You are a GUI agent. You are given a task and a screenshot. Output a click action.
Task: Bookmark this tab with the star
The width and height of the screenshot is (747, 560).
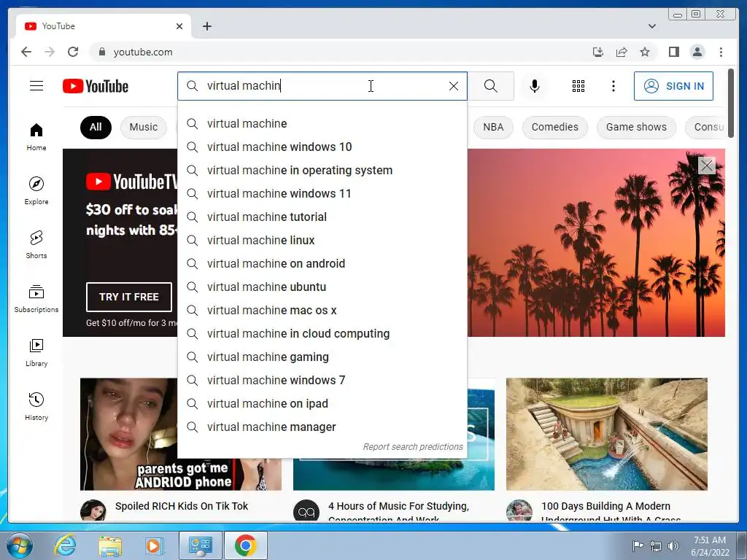(x=645, y=52)
